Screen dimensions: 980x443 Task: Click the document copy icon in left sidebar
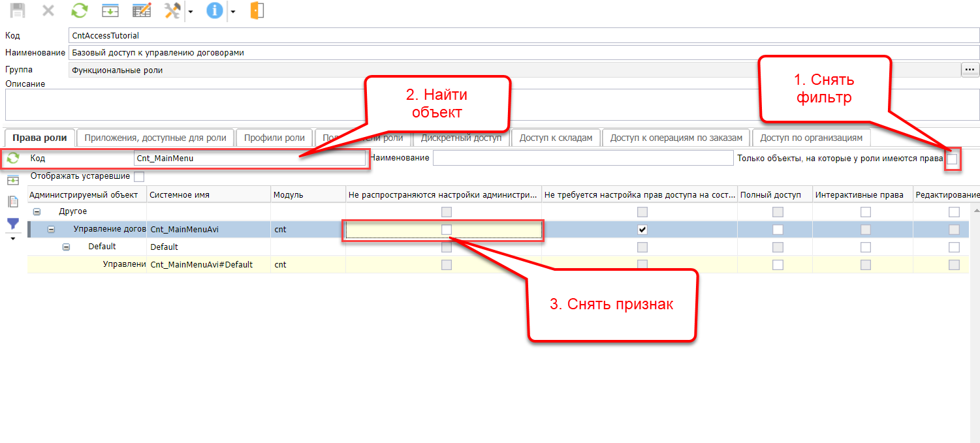(12, 202)
